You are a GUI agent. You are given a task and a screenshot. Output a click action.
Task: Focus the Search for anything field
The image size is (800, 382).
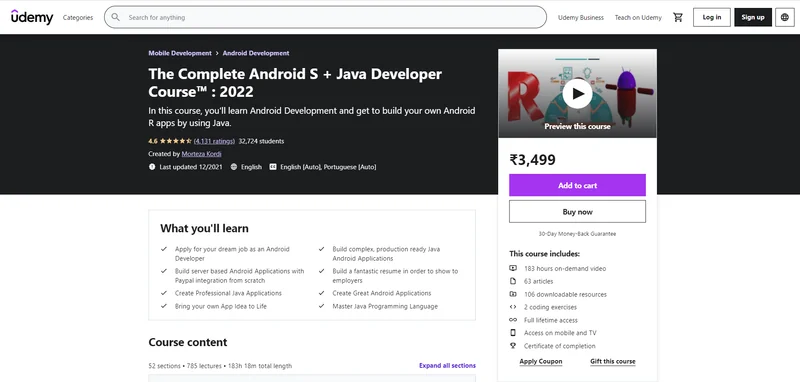click(x=325, y=17)
